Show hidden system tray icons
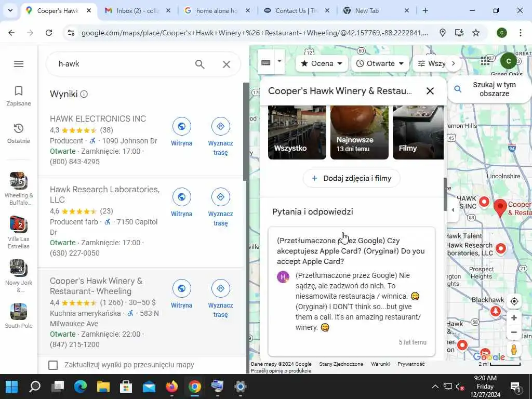Screen dimensions: 532x399 [435, 387]
